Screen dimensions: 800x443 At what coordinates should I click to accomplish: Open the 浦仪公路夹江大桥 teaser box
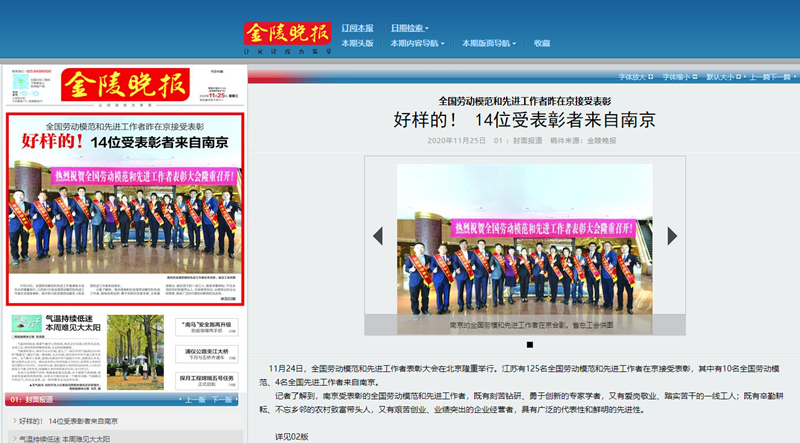click(207, 354)
